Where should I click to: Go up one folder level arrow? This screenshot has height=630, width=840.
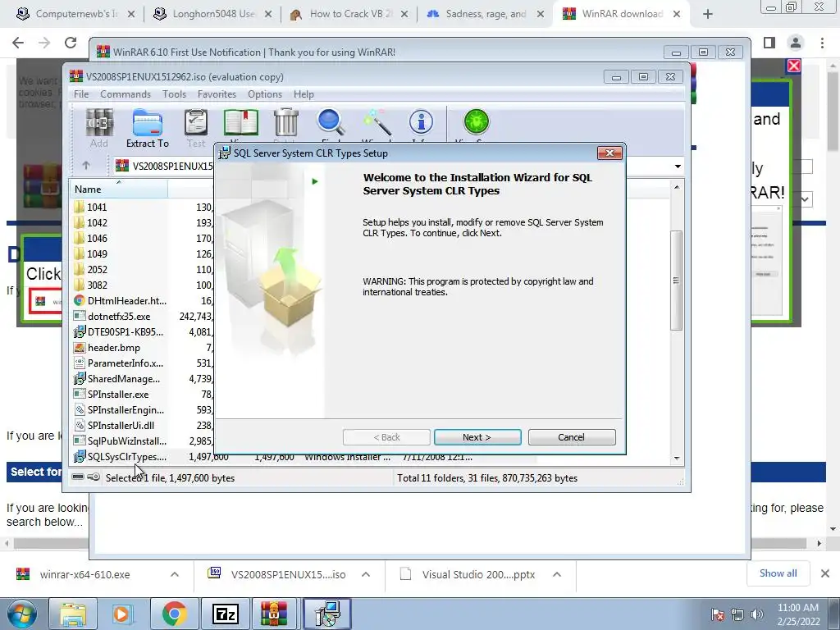pyautogui.click(x=86, y=166)
